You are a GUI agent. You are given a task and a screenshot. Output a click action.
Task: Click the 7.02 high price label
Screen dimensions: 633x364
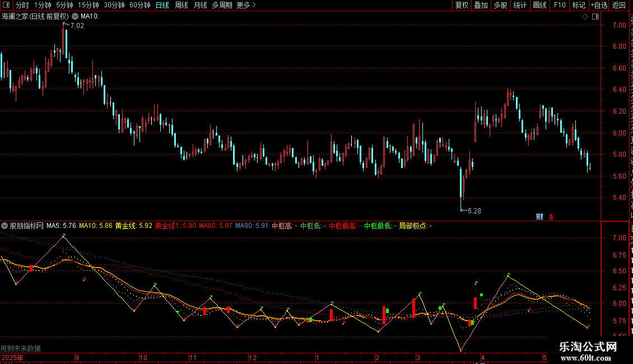click(x=77, y=26)
